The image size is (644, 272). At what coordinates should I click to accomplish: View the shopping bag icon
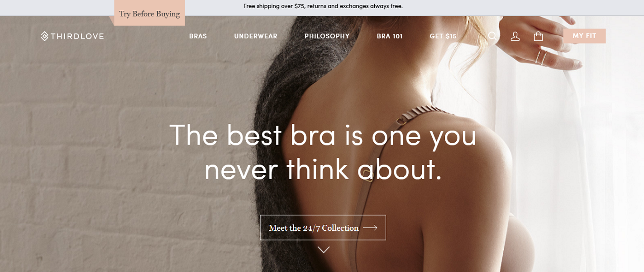(x=538, y=36)
